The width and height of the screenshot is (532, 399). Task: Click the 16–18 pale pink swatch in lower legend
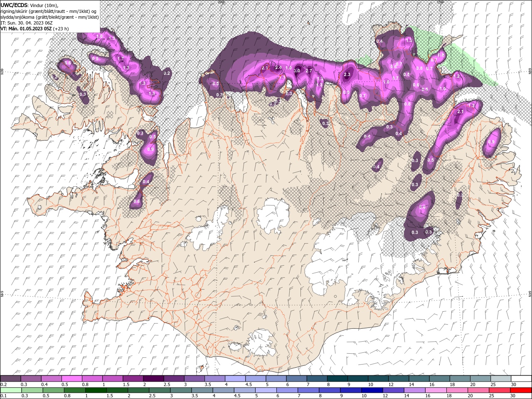coord(436,390)
